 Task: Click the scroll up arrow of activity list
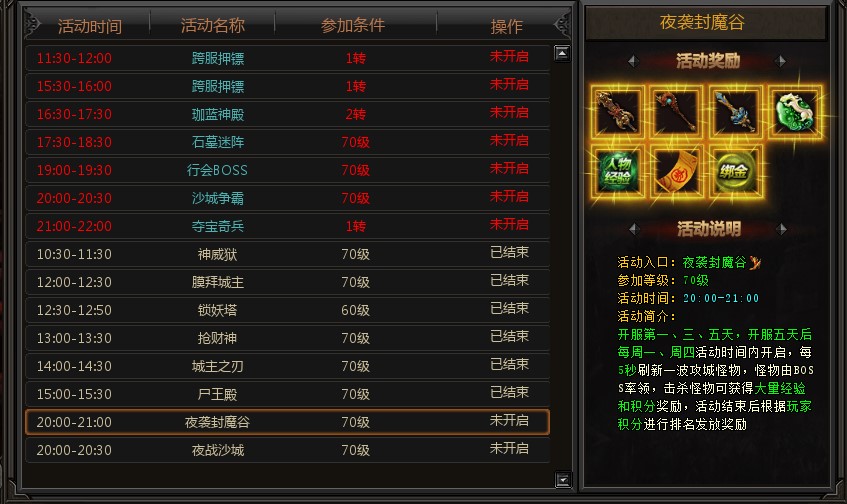click(562, 53)
